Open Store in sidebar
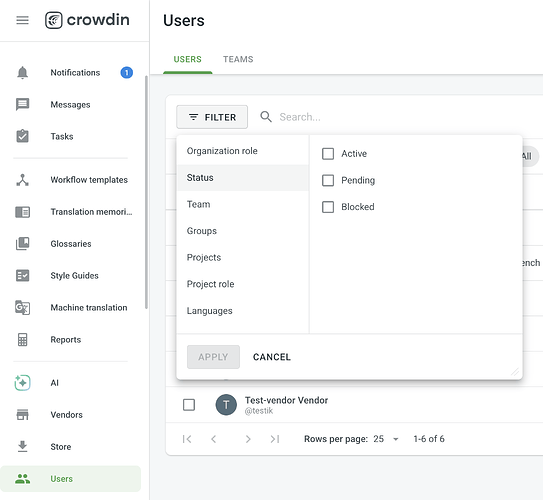The image size is (543, 500). pos(61,447)
